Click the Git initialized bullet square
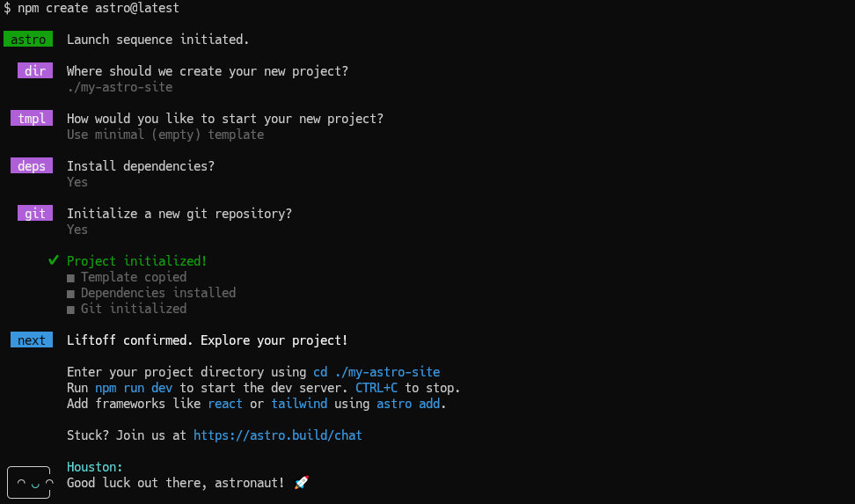855x504 pixels. tap(70, 310)
